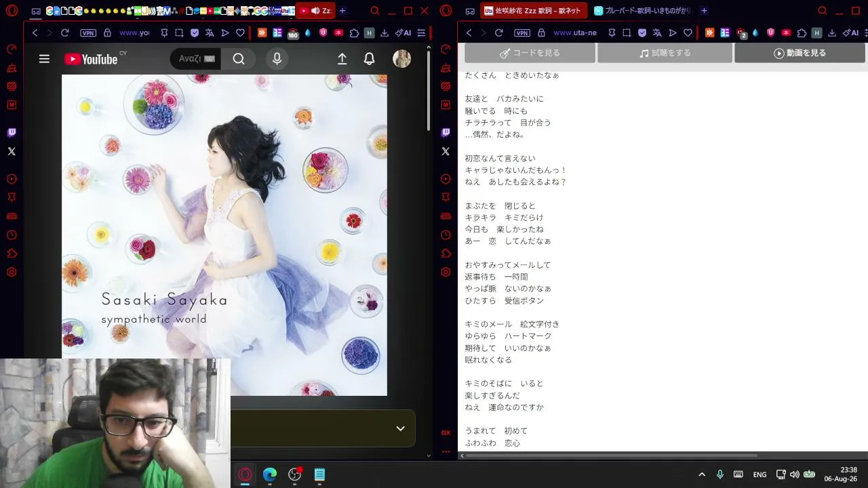Click the YouTube search magnifier button
The image size is (868, 488).
point(239,59)
